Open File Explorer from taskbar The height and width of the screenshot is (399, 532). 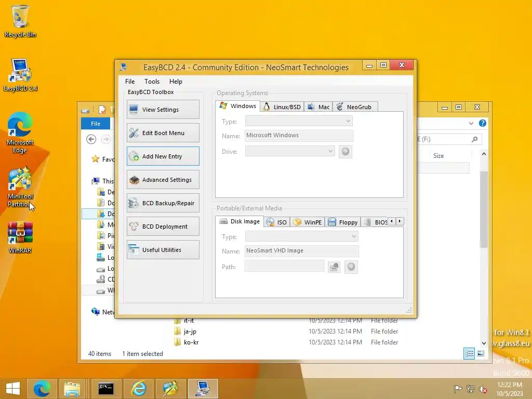[x=72, y=389]
